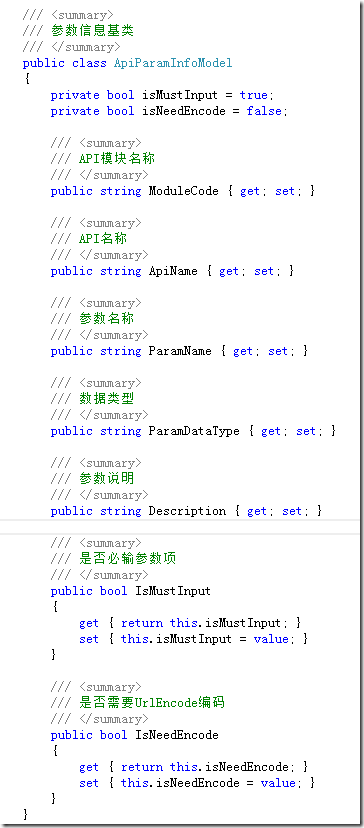Click 'return this.isMustInput' in the getter
This screenshot has width=364, height=828.
point(201,623)
